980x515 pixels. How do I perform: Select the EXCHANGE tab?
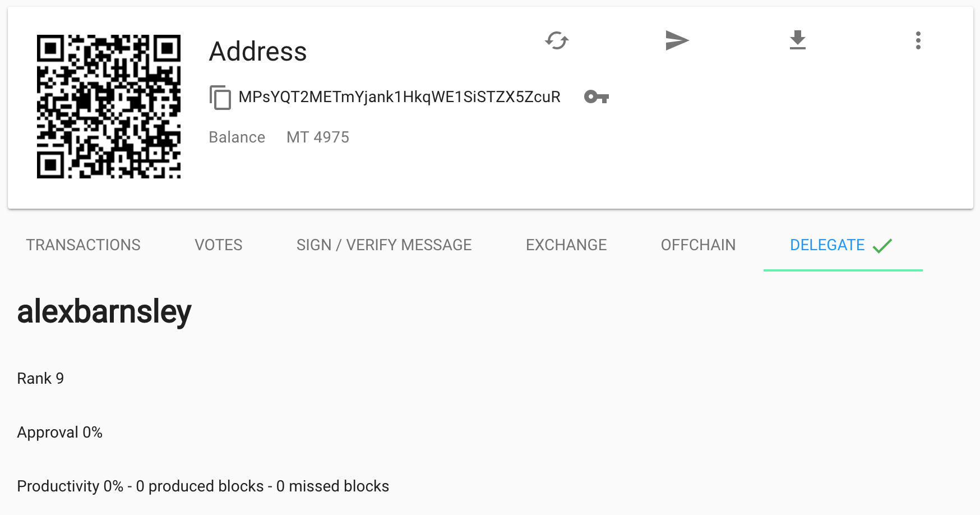click(x=566, y=245)
